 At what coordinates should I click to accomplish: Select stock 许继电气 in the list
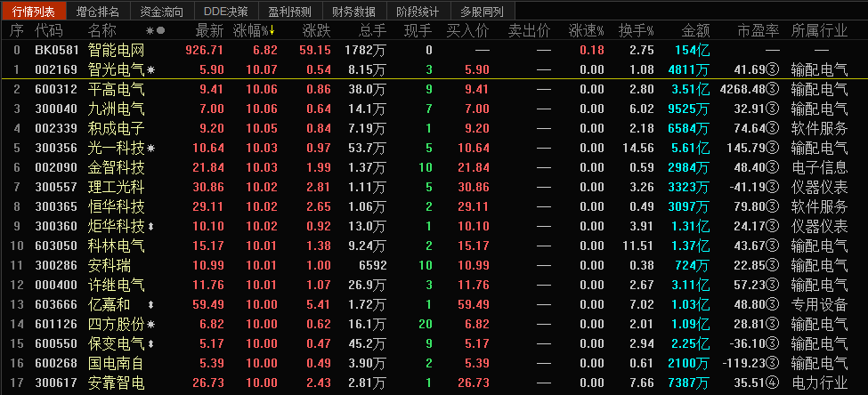117,285
